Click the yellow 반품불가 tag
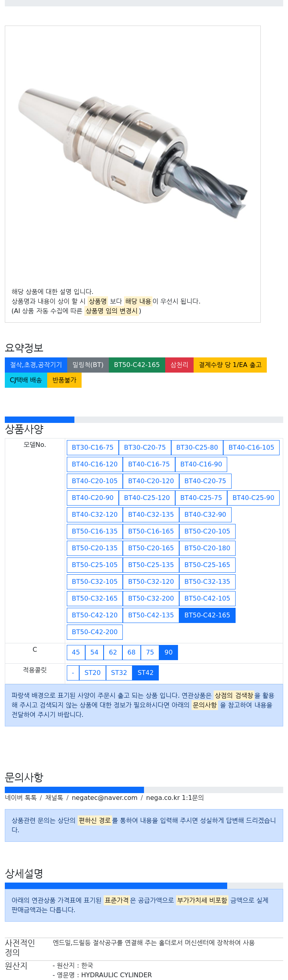288x980 pixels. 64,380
